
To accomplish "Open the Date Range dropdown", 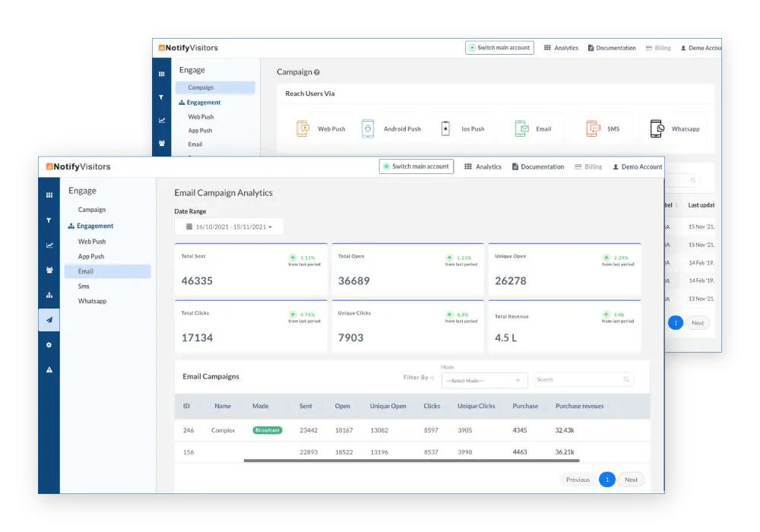I will coord(229,226).
